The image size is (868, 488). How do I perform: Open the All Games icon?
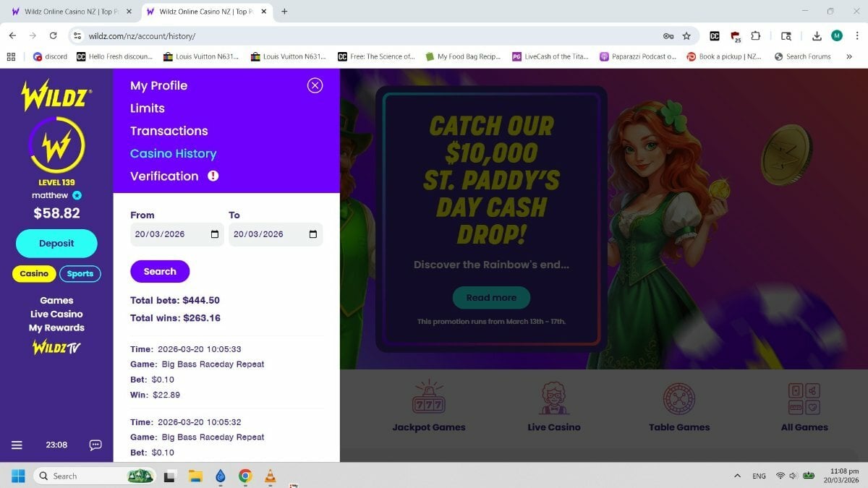tap(804, 398)
